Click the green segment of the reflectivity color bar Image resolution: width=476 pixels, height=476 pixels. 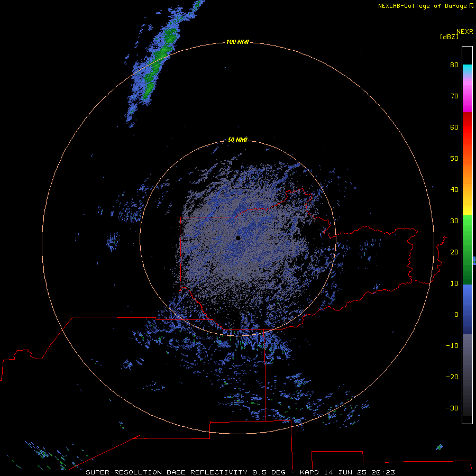tap(467, 250)
